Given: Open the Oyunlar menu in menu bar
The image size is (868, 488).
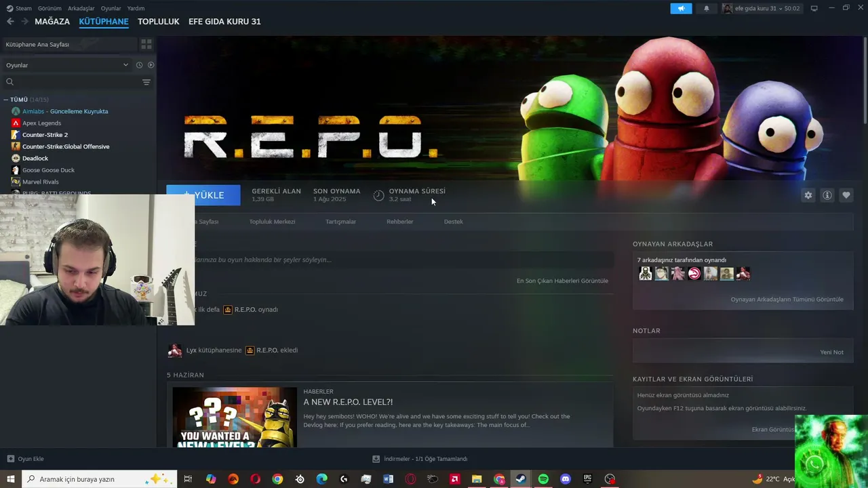Looking at the screenshot, I should click(111, 8).
